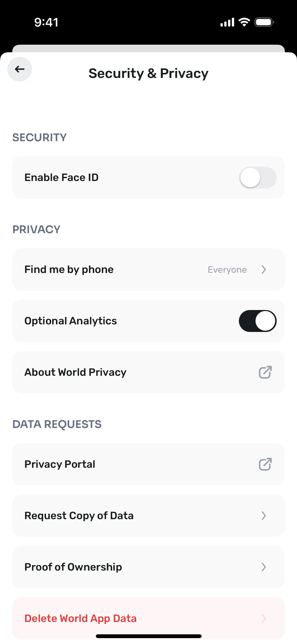Tap the Delete World App Data text
The image size is (297, 644).
(80, 618)
